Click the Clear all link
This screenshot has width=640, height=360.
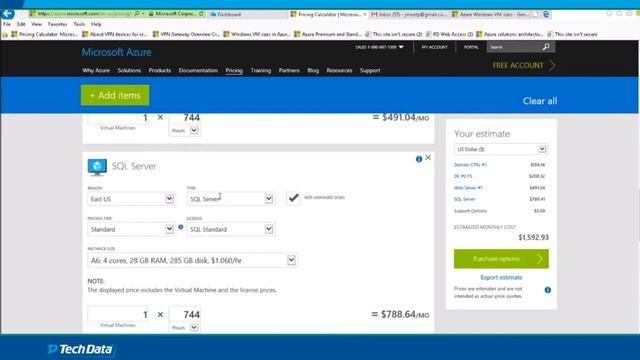(x=540, y=101)
